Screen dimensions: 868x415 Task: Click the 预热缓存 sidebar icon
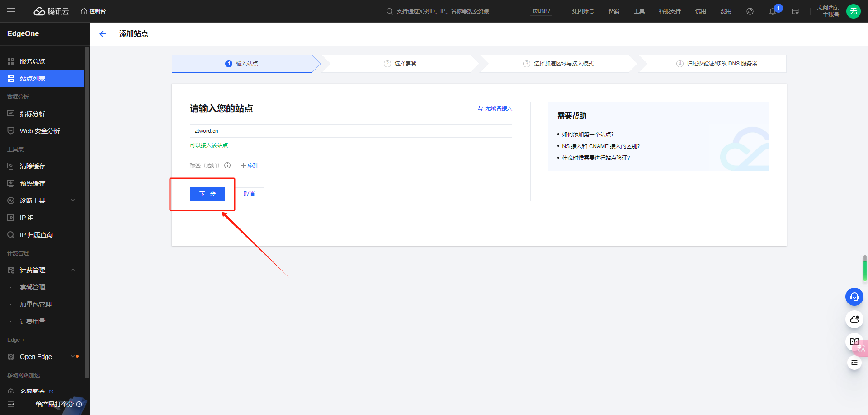[11, 183]
